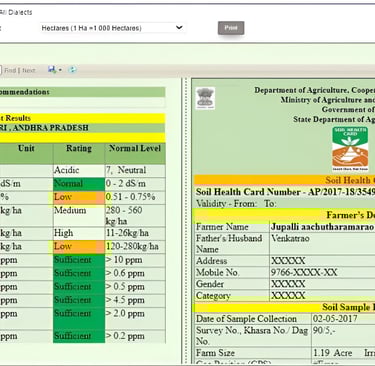The image size is (375, 366).
Task: Click the sample collection date '02-05-2017'
Action: tap(335, 319)
